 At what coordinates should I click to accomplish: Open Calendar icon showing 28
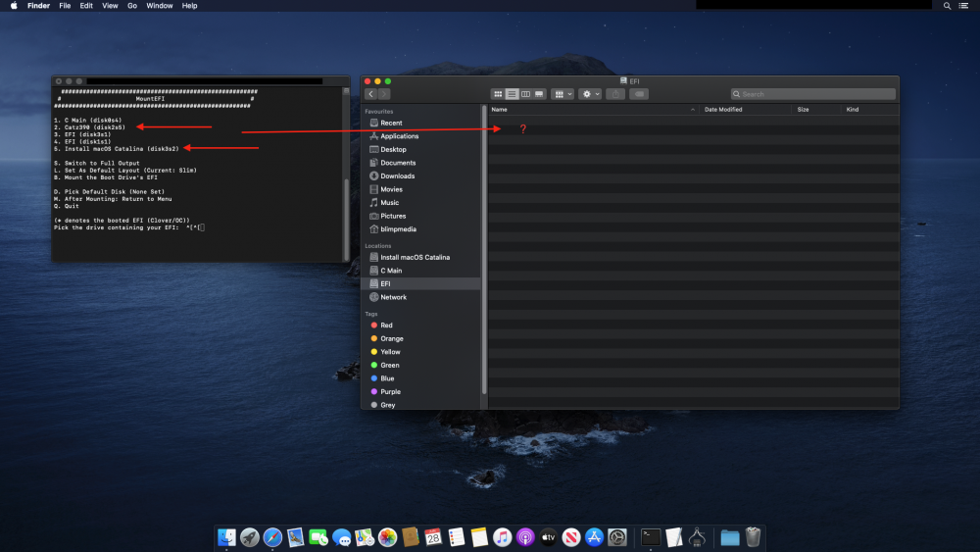click(433, 537)
